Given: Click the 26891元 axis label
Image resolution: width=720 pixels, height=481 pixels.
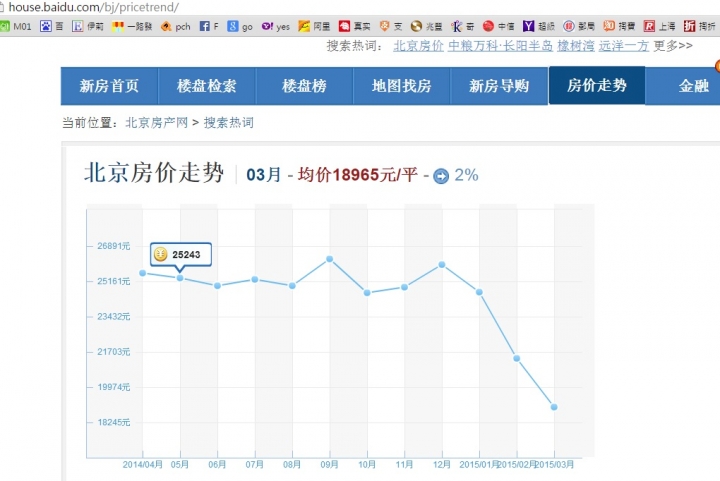Looking at the screenshot, I should [x=113, y=246].
